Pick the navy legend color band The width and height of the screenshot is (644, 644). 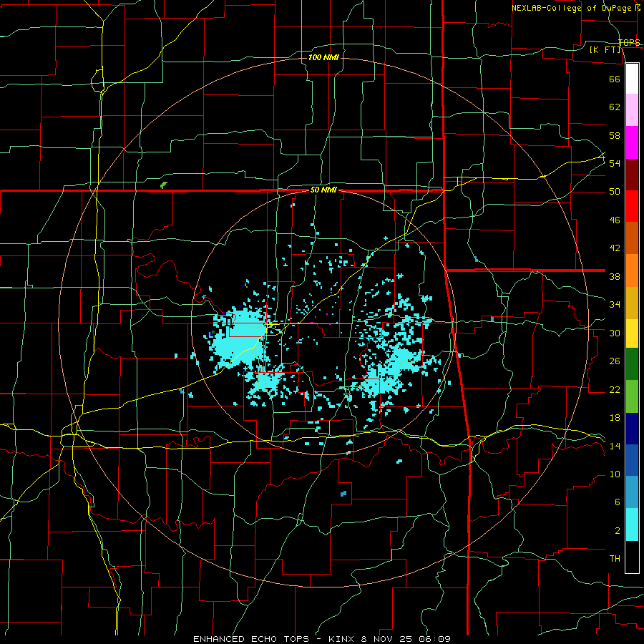[x=632, y=429]
